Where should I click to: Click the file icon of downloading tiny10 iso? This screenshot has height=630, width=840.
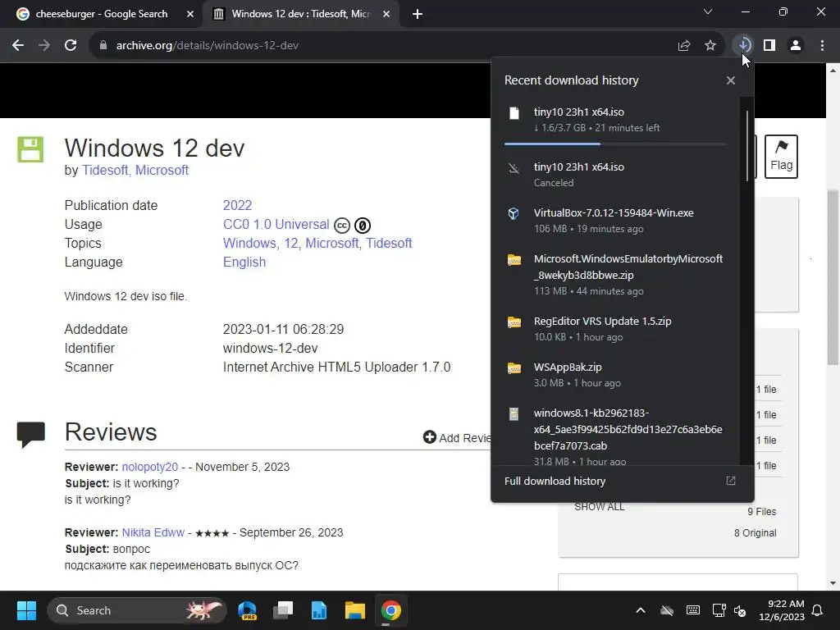point(514,112)
